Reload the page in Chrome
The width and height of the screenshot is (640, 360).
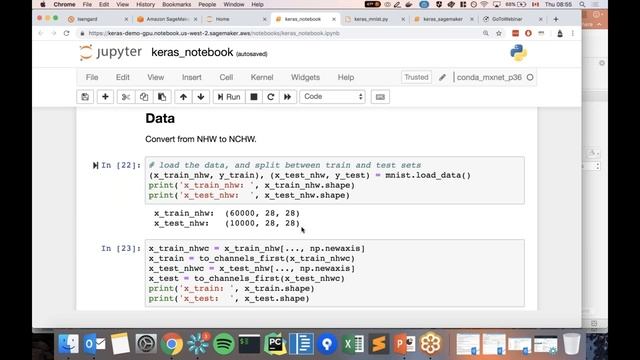[67, 33]
